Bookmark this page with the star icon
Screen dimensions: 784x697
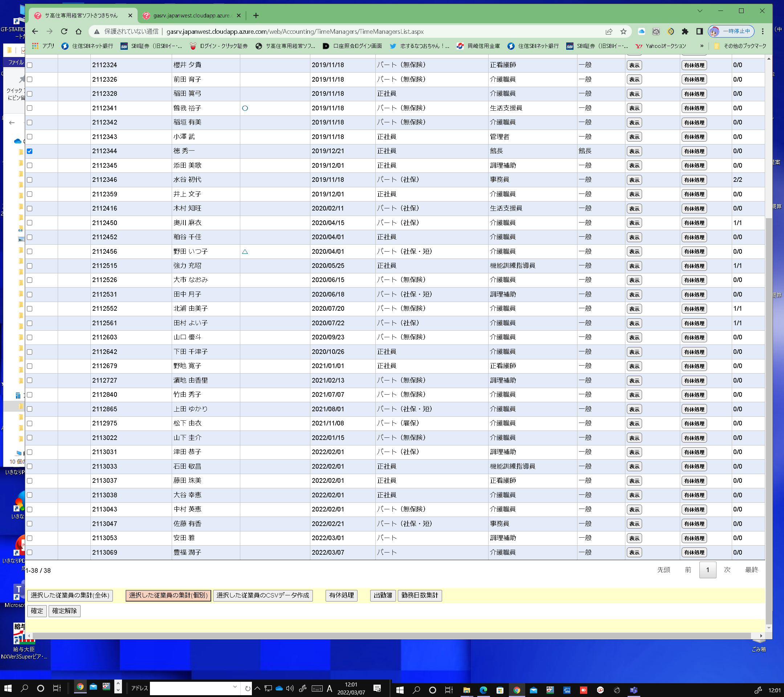(x=623, y=32)
